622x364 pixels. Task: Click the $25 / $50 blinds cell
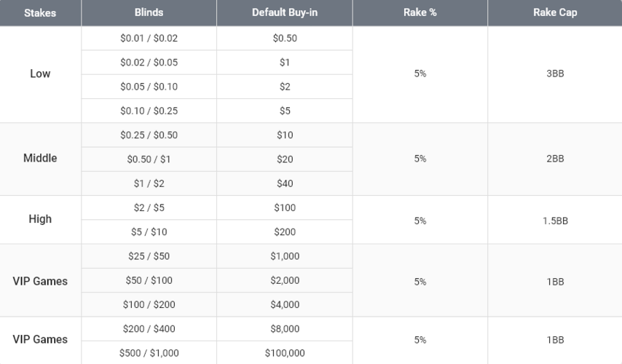149,256
